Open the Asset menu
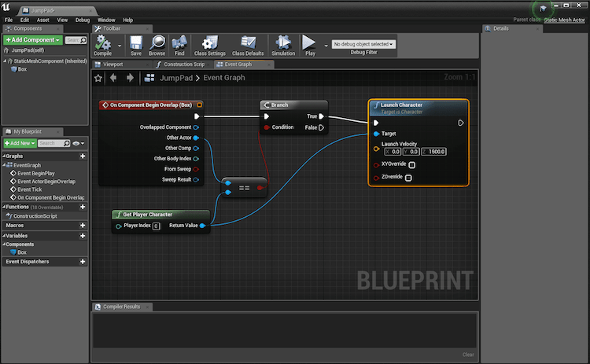Viewport: 590px width, 364px height. pos(43,20)
